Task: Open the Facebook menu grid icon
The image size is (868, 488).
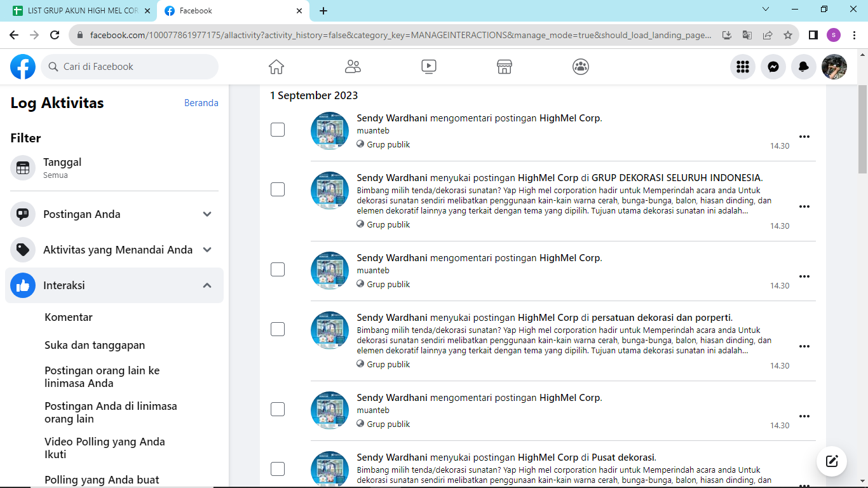Action: pos(743,67)
